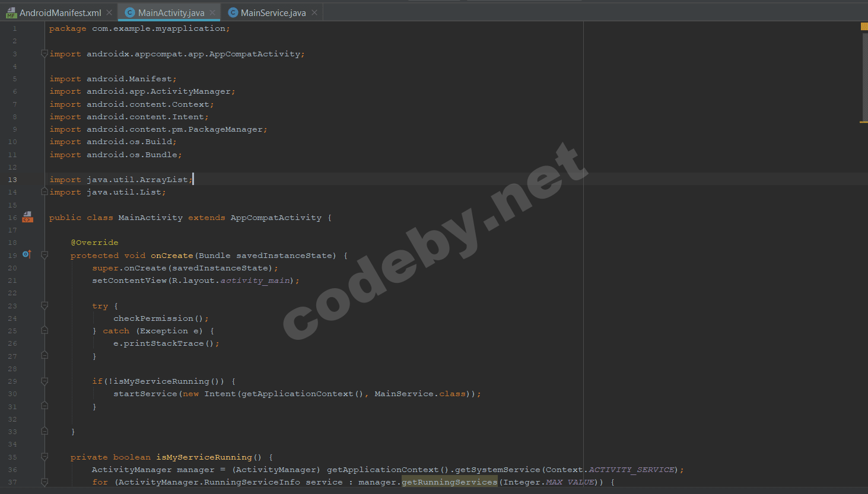The width and height of the screenshot is (868, 494).
Task: Click the class icon on MainActivity.java tab
Action: pos(130,12)
